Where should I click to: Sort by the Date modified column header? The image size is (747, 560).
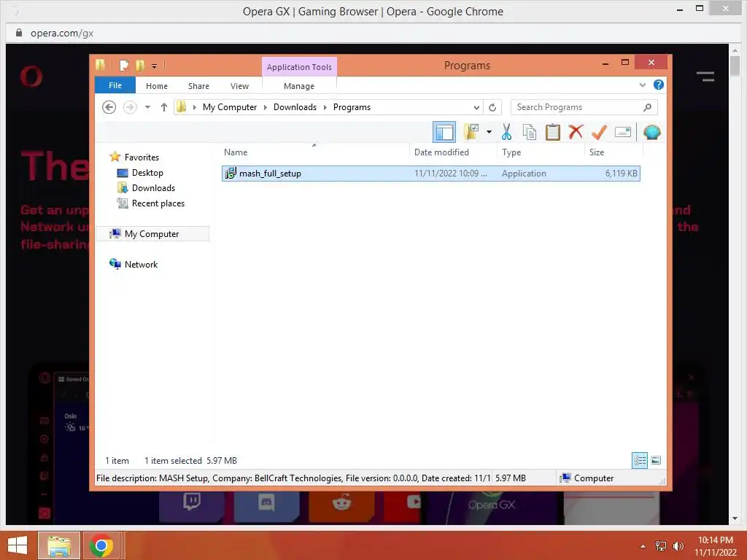452,152
